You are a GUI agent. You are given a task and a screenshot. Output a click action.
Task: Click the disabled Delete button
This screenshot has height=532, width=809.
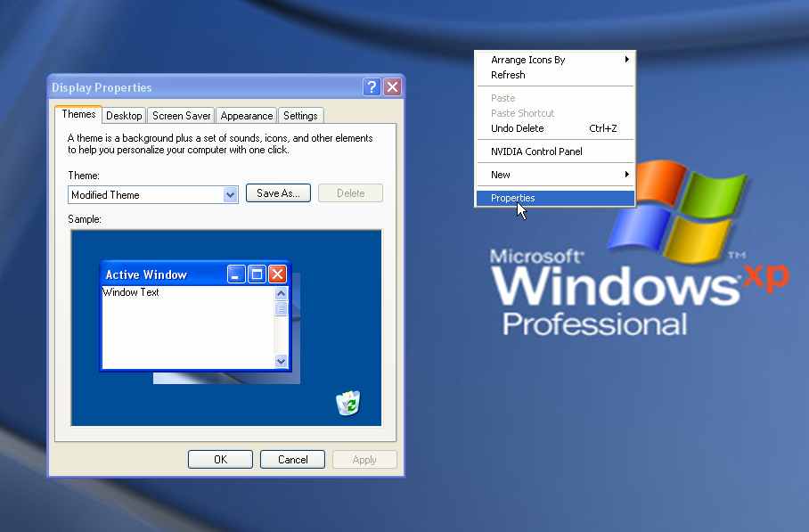point(350,193)
